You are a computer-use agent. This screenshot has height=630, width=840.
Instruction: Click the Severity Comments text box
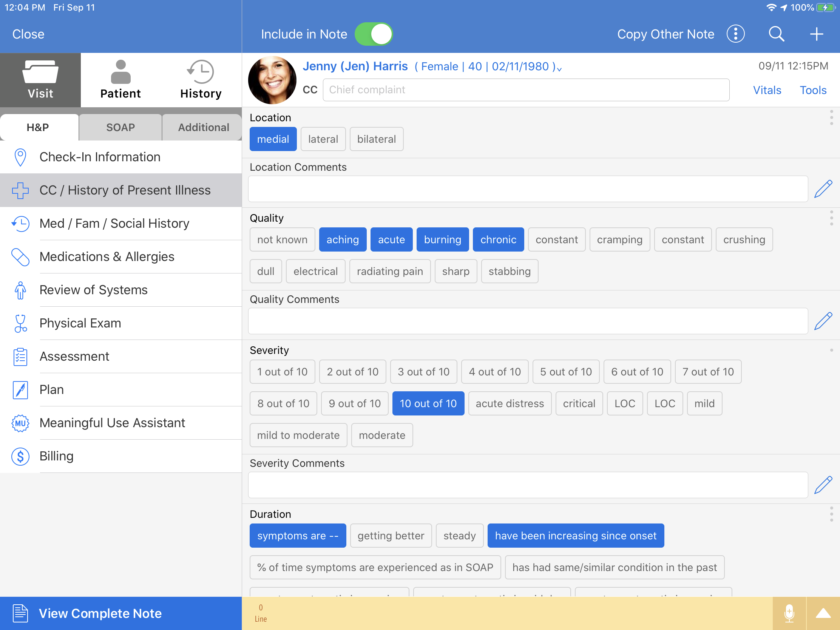click(528, 485)
